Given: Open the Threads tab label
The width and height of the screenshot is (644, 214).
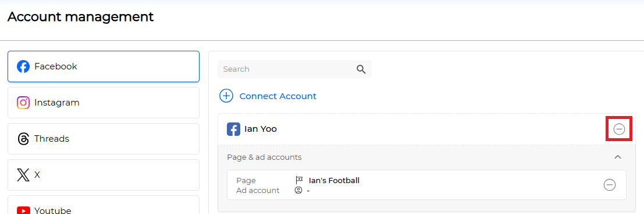Looking at the screenshot, I should coord(52,139).
